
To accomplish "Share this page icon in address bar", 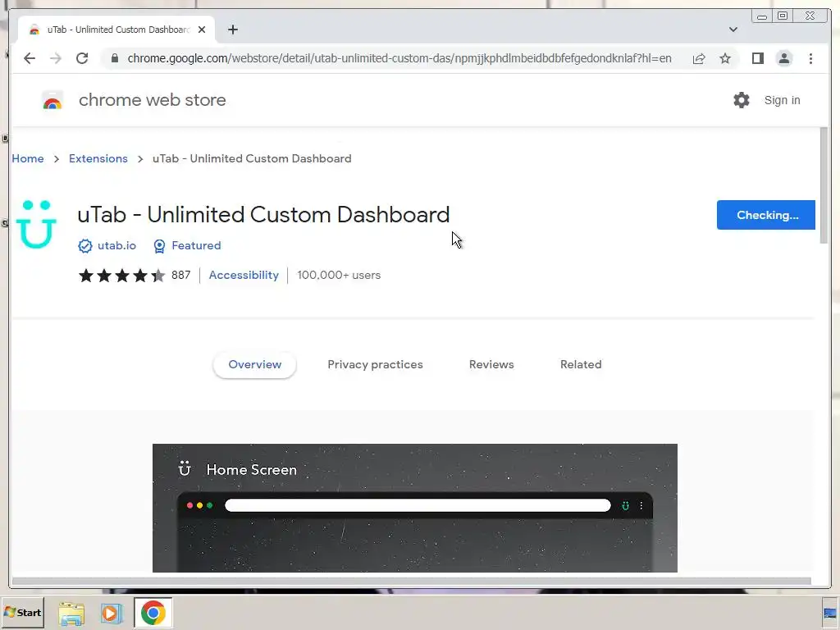I will [699, 58].
